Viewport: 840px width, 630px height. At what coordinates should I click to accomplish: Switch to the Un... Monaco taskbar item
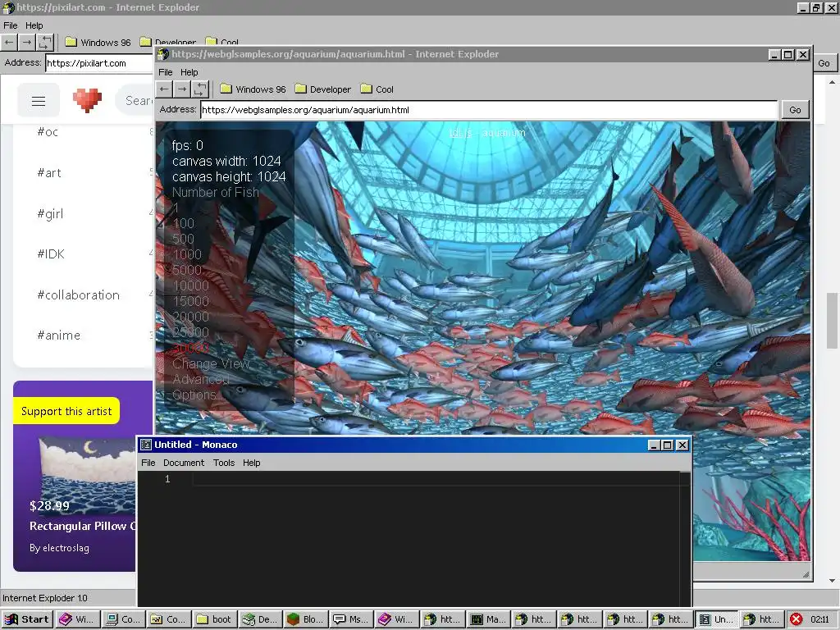(x=715, y=619)
